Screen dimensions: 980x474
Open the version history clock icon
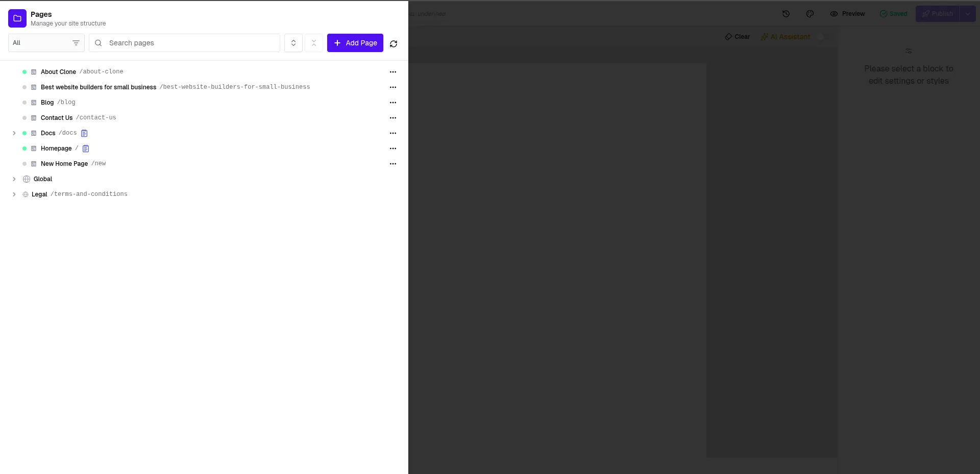click(786, 14)
